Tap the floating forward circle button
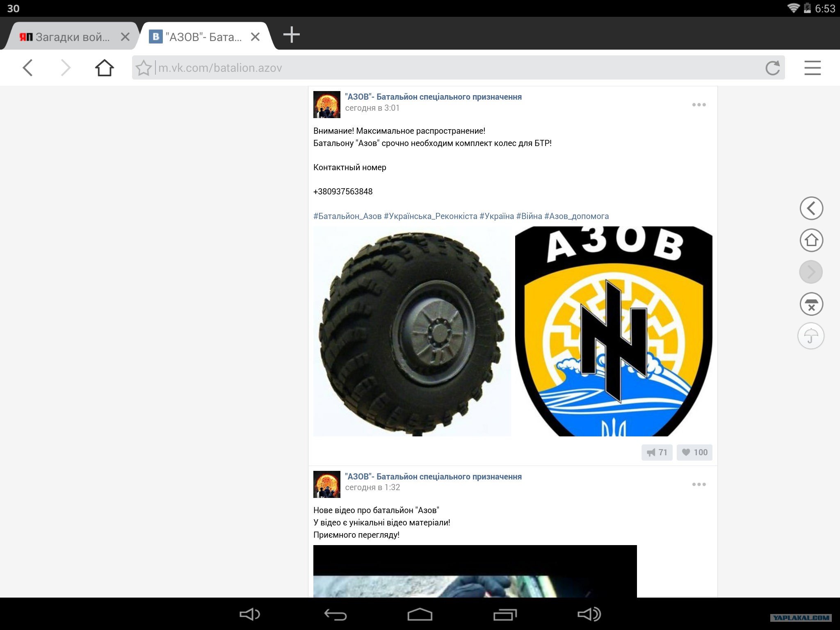 point(811,272)
